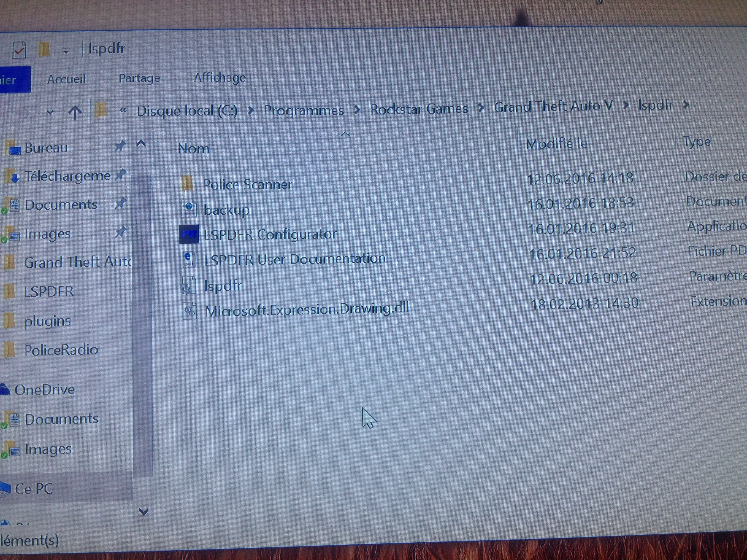Select the Police Scanner folder icon

(x=187, y=184)
